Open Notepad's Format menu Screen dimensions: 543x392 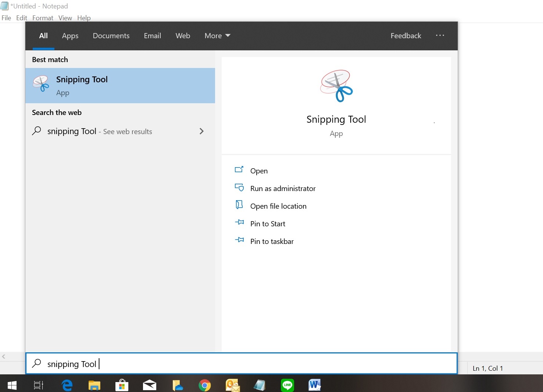[43, 18]
